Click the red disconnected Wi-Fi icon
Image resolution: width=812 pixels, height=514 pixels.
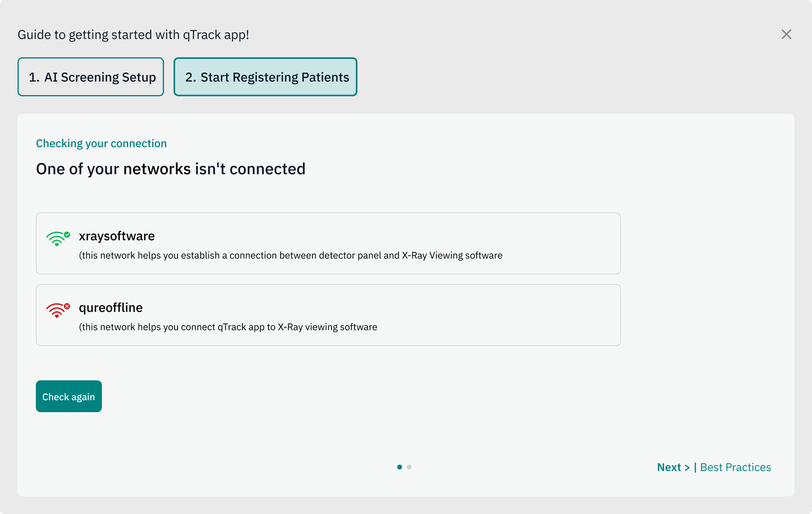58,310
